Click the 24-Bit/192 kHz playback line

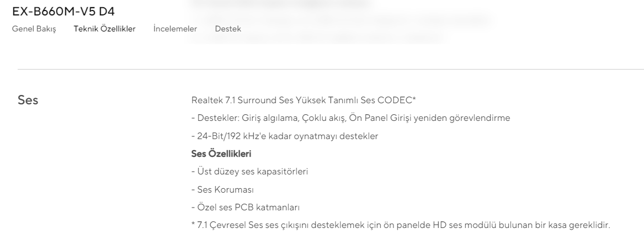pos(284,136)
